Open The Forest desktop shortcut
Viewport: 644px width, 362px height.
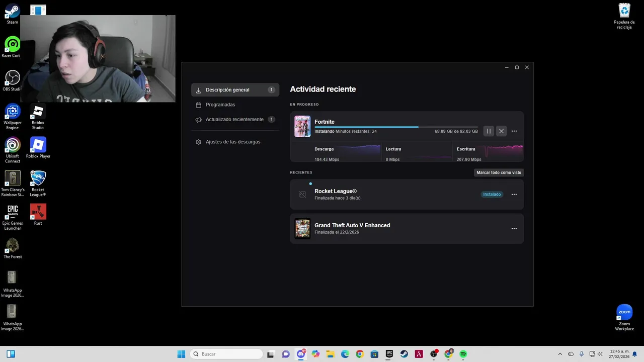click(x=13, y=248)
